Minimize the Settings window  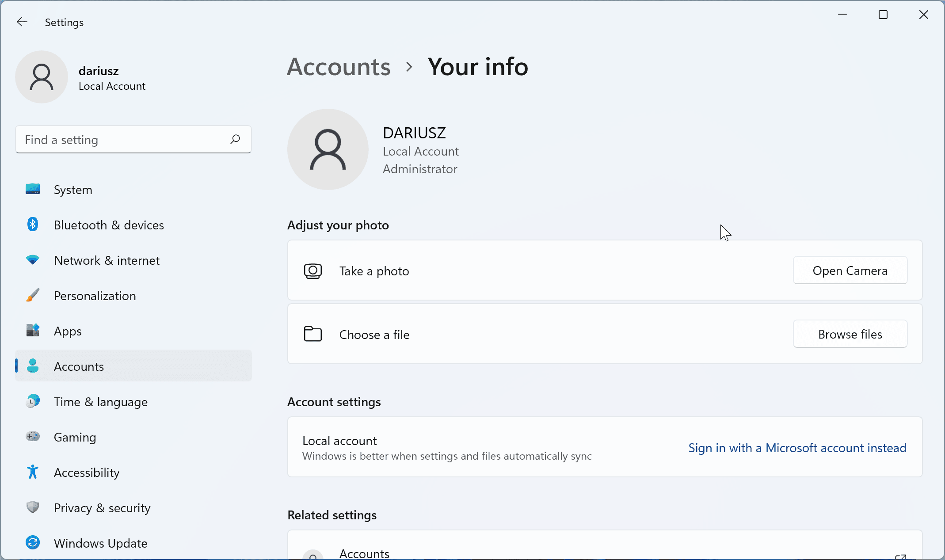[842, 15]
